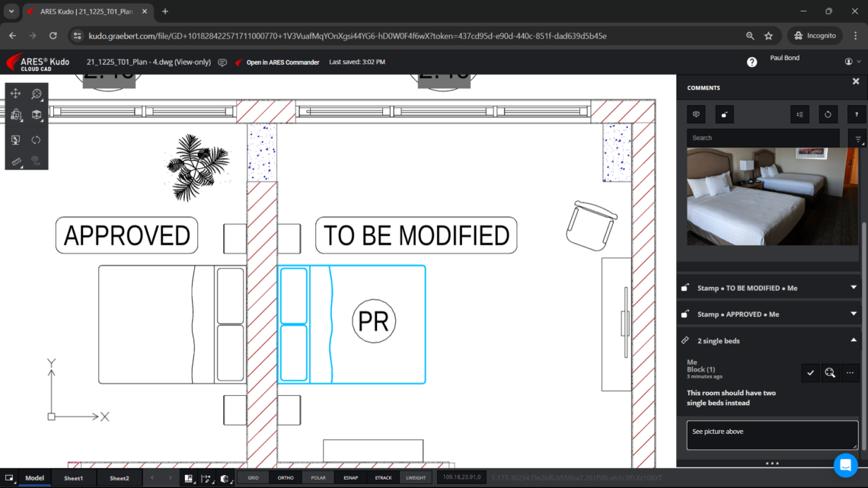
Task: Select the measure tool
Action: tap(15, 161)
